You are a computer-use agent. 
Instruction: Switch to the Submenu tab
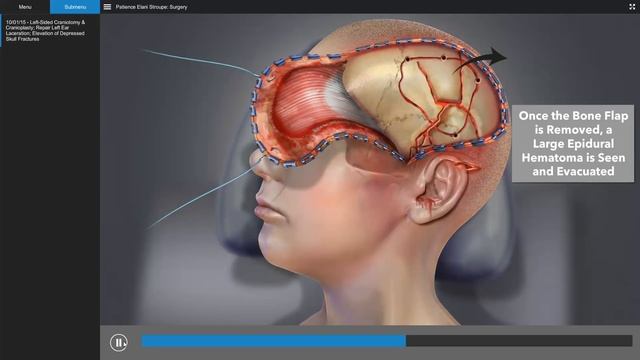(x=75, y=7)
